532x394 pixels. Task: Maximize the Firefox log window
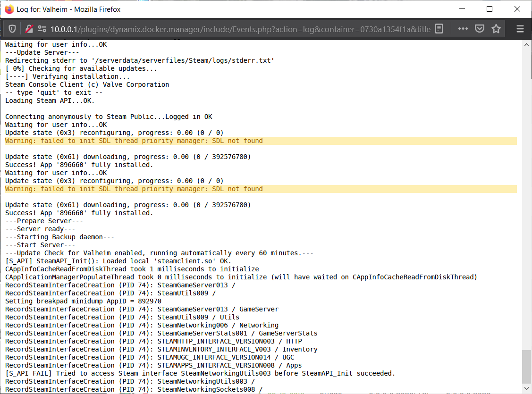(489, 9)
